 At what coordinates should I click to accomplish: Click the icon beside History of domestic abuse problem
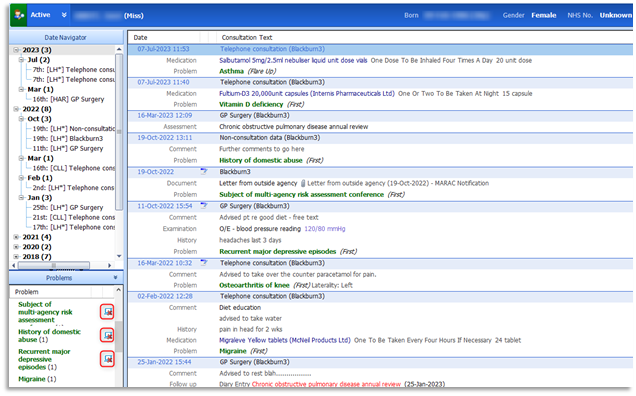[107, 335]
